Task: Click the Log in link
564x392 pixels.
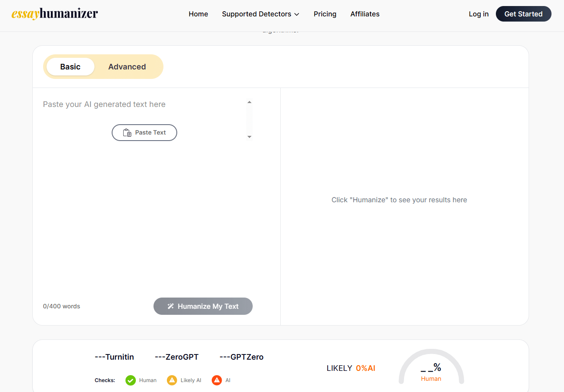Action: (x=479, y=14)
